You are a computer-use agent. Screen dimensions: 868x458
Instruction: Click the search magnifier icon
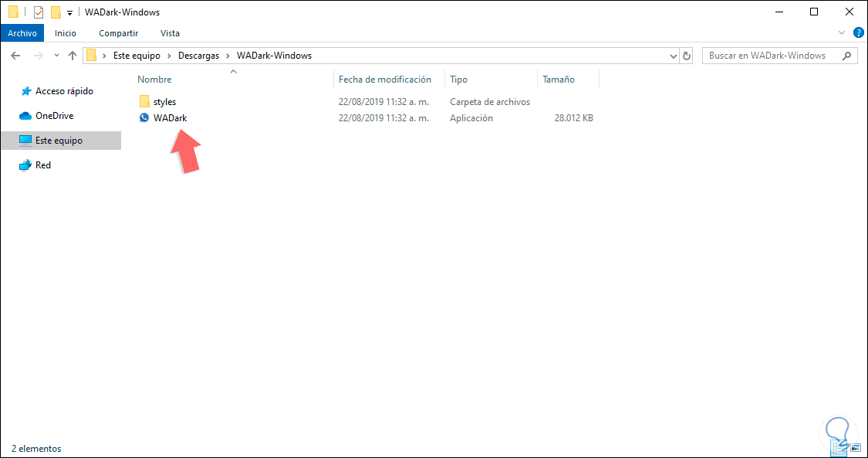[846, 56]
